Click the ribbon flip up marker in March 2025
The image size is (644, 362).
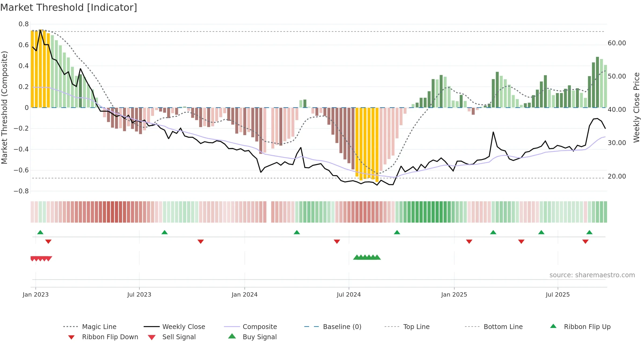(493, 232)
